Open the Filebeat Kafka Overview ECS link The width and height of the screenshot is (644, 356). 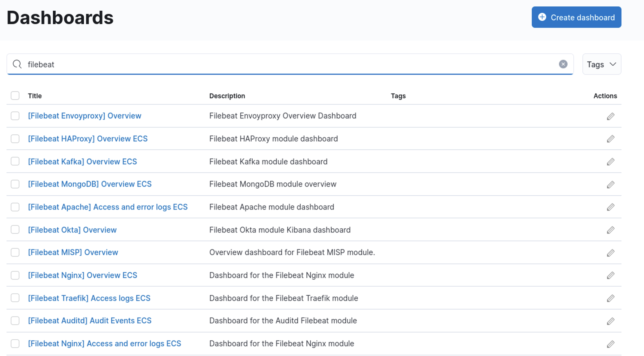(82, 161)
